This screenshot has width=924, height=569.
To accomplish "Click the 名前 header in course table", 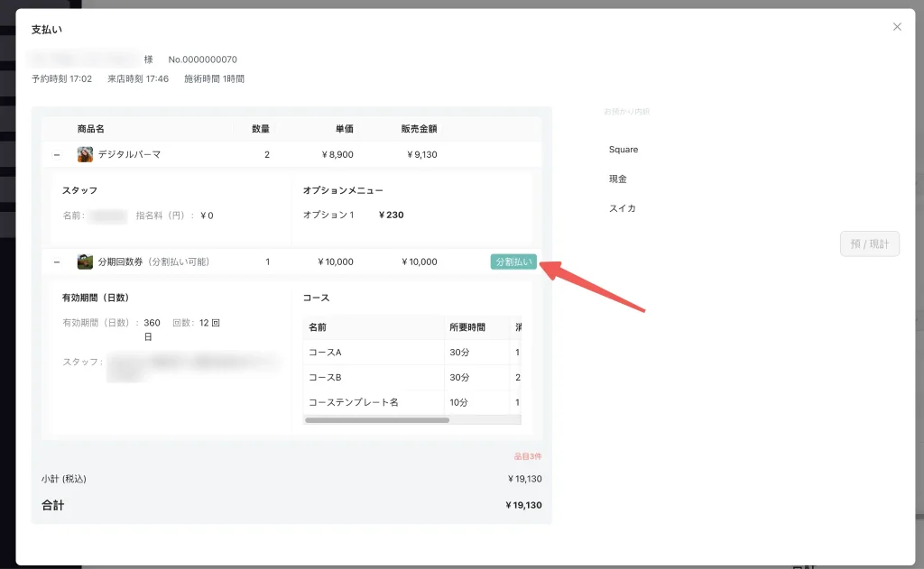I will tap(318, 327).
